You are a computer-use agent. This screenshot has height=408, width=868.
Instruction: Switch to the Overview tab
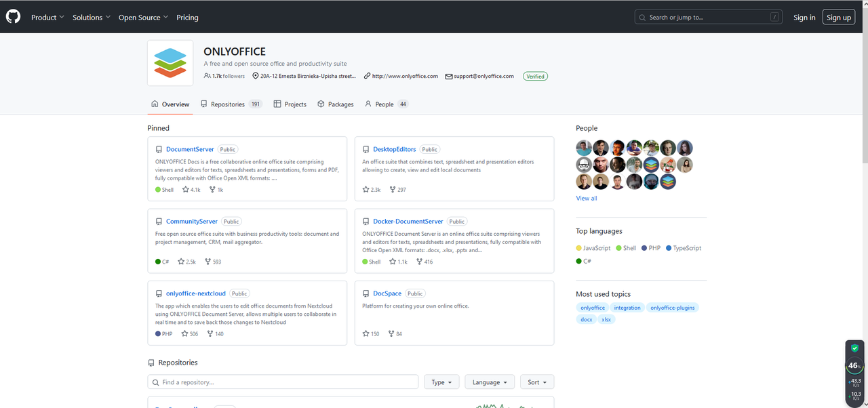170,104
